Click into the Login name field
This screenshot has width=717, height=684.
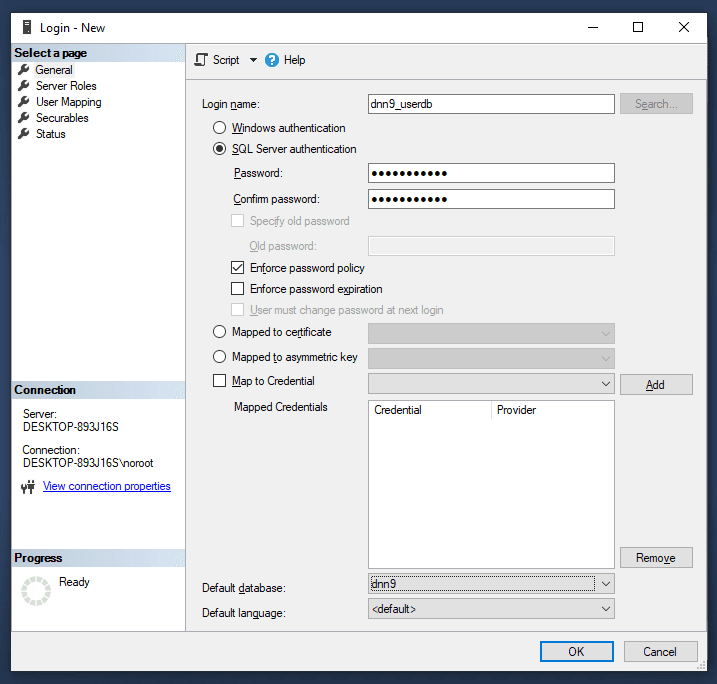coord(490,104)
